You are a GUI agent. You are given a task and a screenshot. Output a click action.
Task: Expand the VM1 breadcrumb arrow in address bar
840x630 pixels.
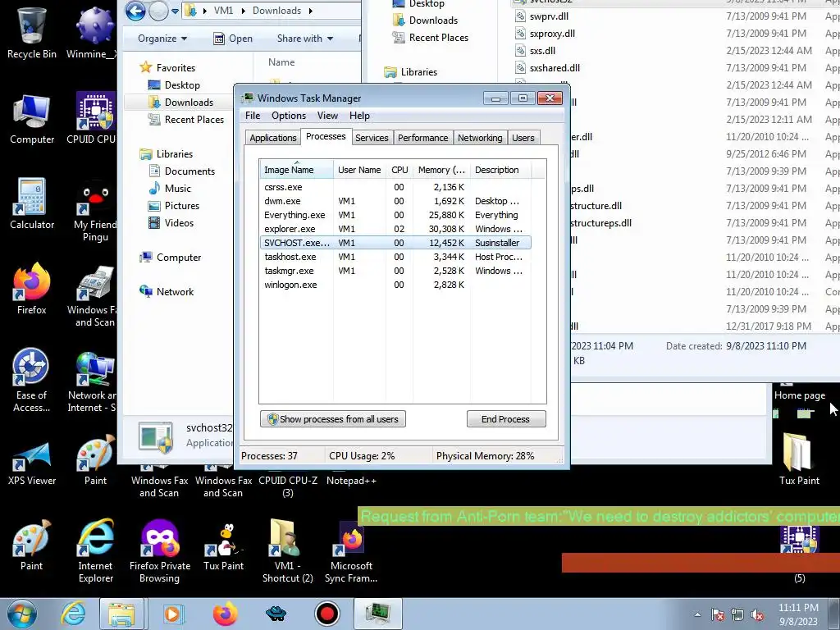click(243, 11)
